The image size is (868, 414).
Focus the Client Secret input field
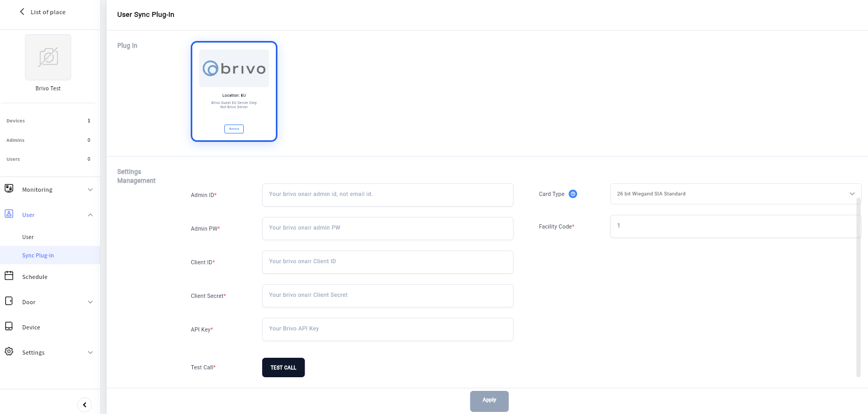pos(388,296)
